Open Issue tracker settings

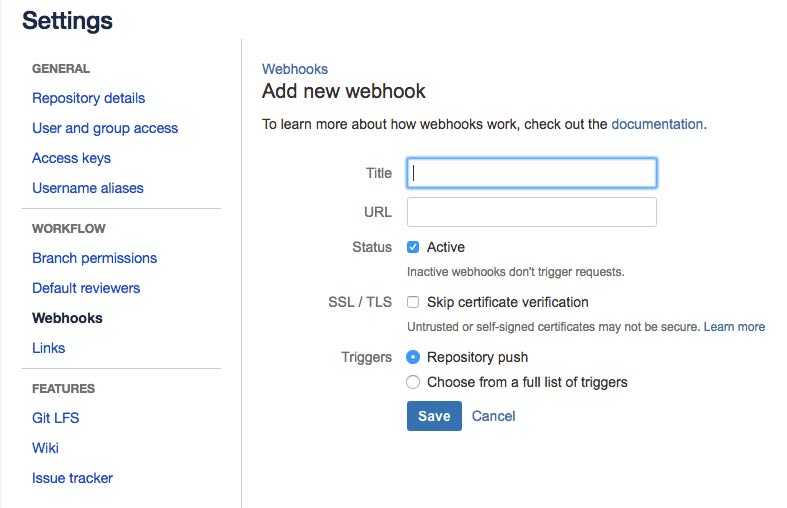(x=72, y=478)
